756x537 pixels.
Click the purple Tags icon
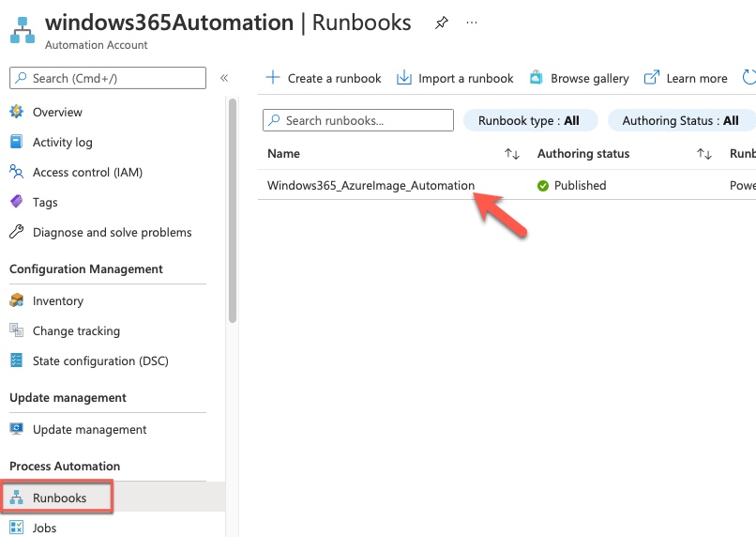tap(16, 202)
